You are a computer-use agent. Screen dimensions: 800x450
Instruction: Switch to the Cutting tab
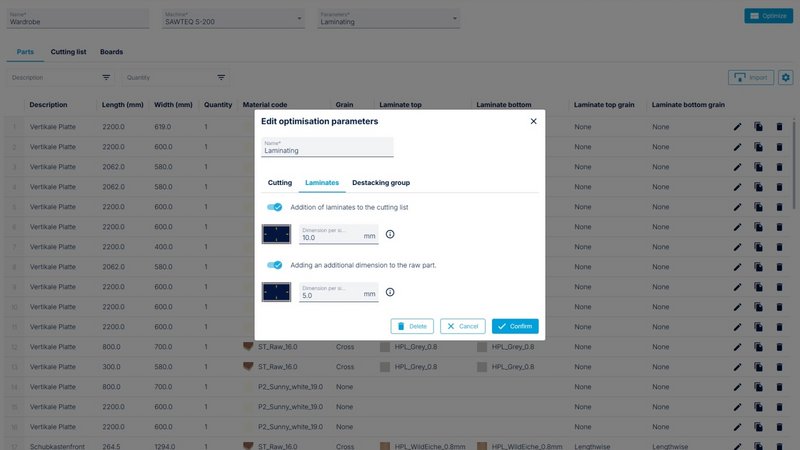[280, 183]
